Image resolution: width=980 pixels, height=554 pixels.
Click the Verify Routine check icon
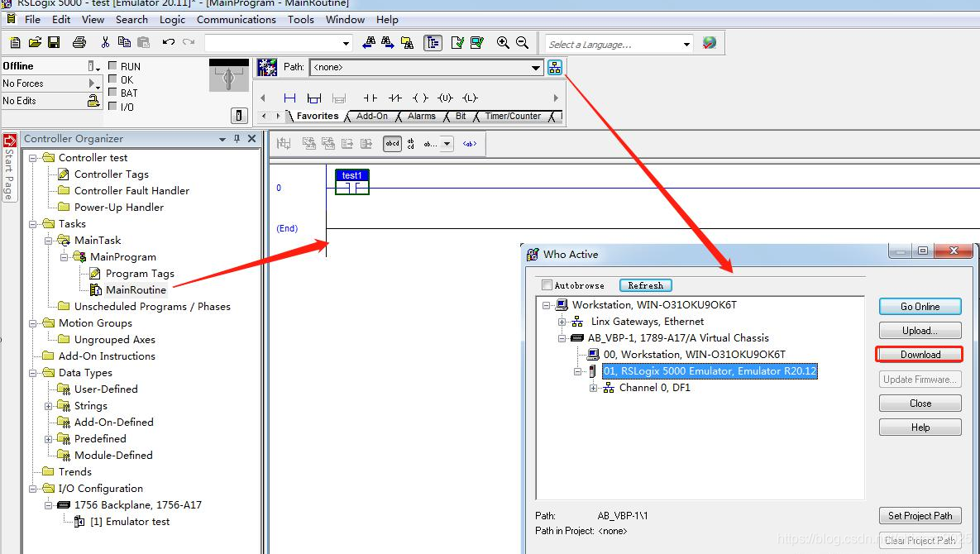tap(457, 42)
